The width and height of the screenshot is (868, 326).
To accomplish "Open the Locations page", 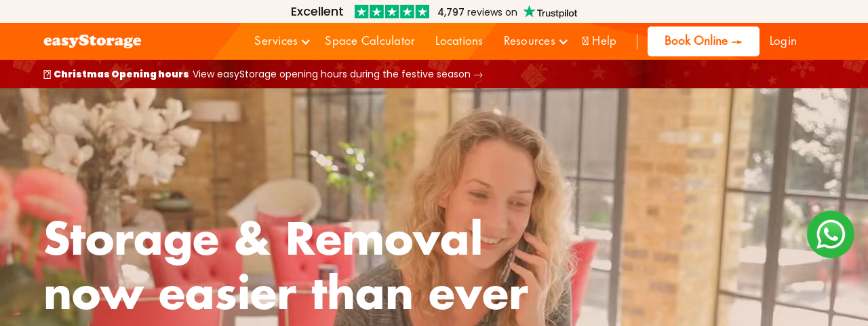I will tap(459, 41).
